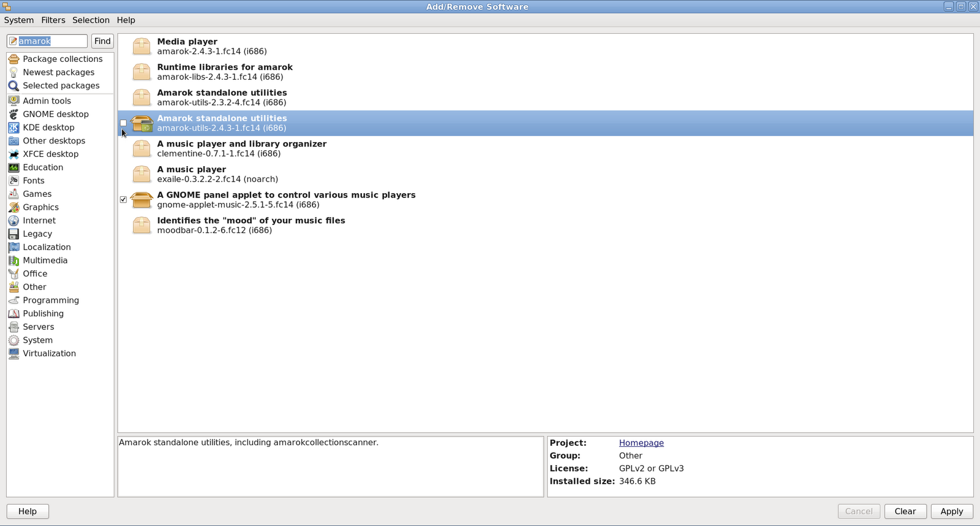The image size is (980, 526).
Task: Click the amarok-2.4.3-1 package box icon
Action: click(x=141, y=47)
